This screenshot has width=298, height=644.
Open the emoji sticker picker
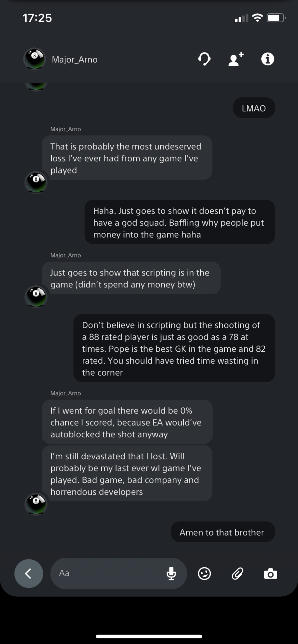pos(204,573)
